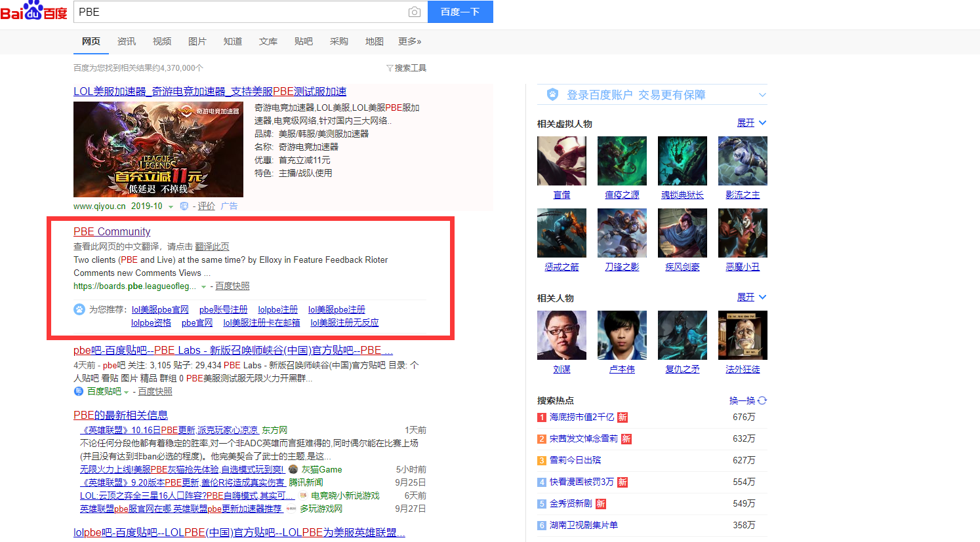980x542 pixels.
Task: Expand the 更多» menu
Action: (x=410, y=41)
